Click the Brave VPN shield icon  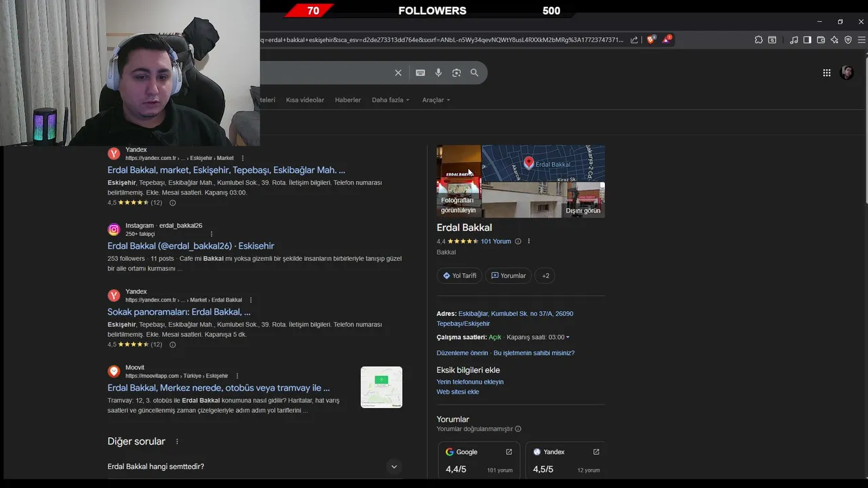pos(848,40)
